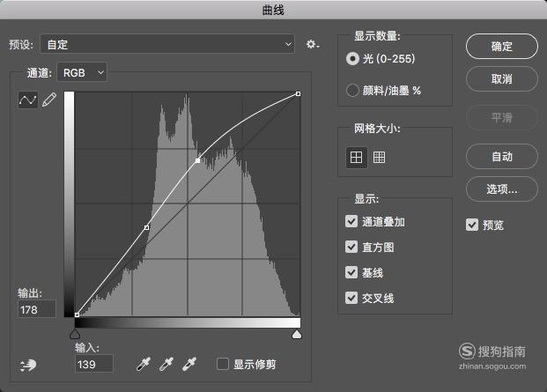This screenshot has width=547, height=392.
Task: Toggle the 通道叠加 checkbox
Action: tap(351, 221)
